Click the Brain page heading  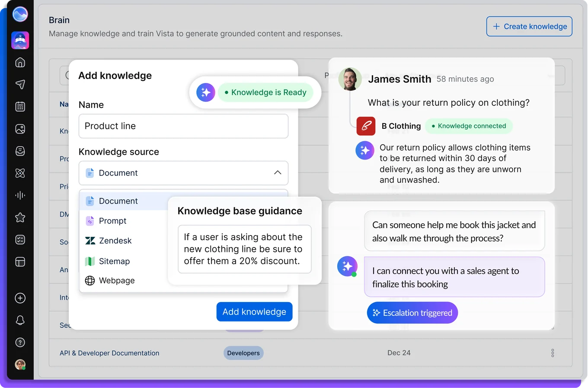pos(59,20)
